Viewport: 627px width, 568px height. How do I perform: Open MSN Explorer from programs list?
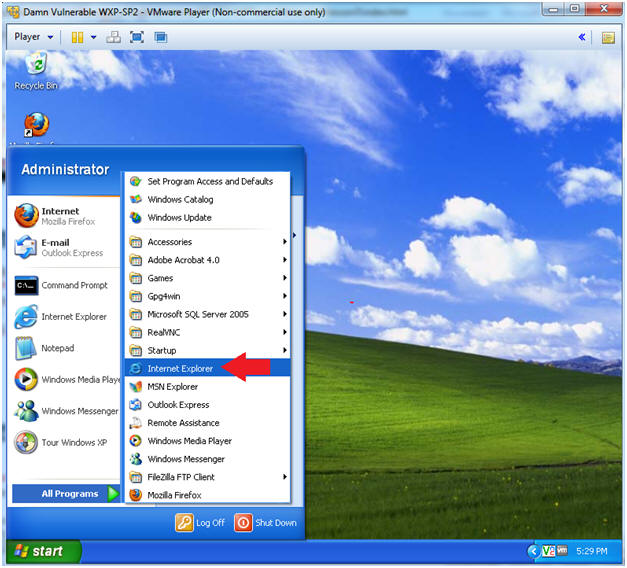tap(208, 387)
